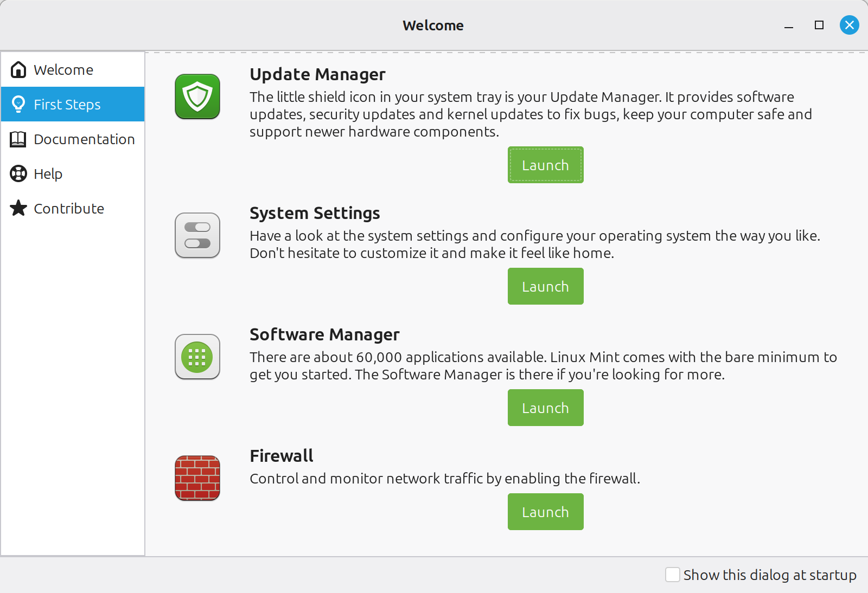Screen dimensions: 868x593
Task: Launch the Update Manager
Action: [x=546, y=165]
